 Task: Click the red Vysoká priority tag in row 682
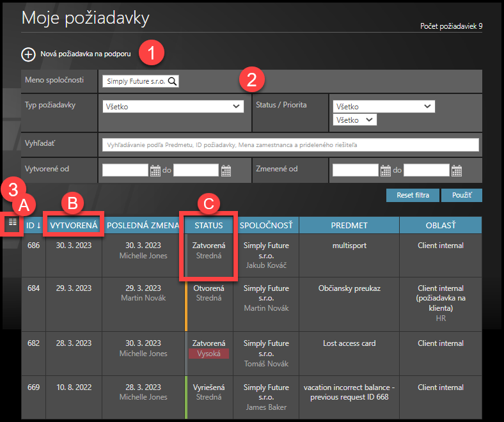[209, 354]
